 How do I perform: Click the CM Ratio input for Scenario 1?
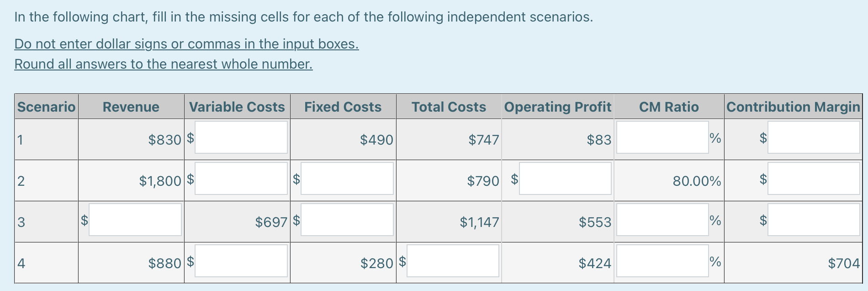point(662,137)
